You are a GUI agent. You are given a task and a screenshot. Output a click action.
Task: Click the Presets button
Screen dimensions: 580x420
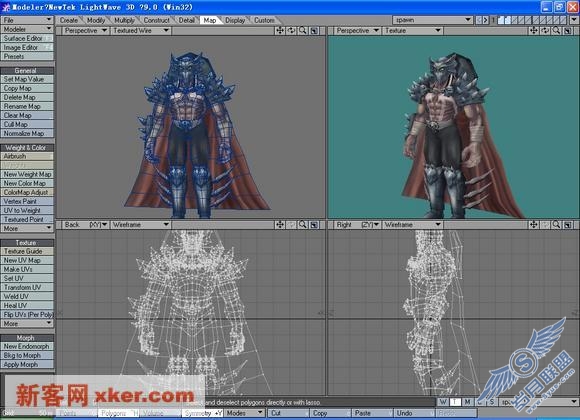[x=27, y=56]
